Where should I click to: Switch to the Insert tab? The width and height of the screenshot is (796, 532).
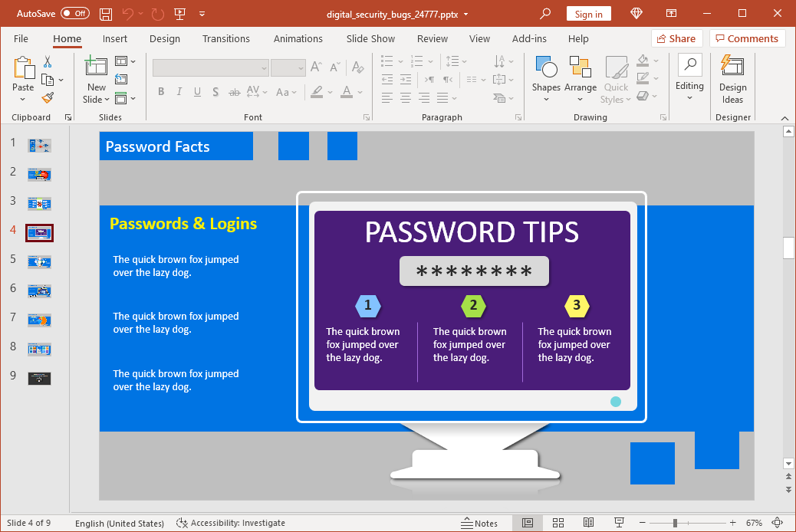click(115, 38)
